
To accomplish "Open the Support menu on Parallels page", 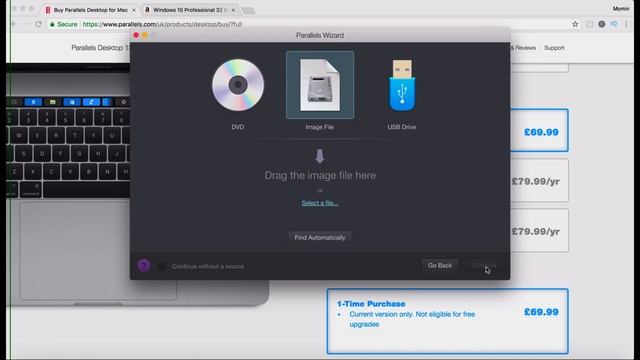I will (x=554, y=48).
